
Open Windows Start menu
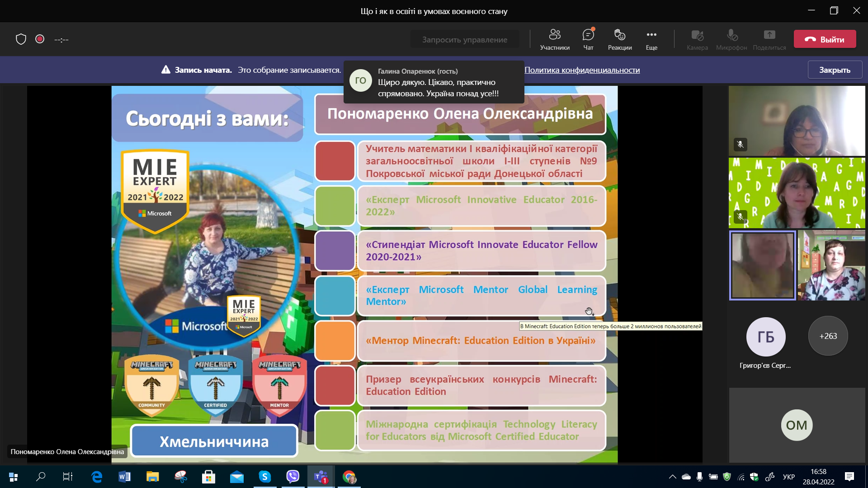coord(14,477)
